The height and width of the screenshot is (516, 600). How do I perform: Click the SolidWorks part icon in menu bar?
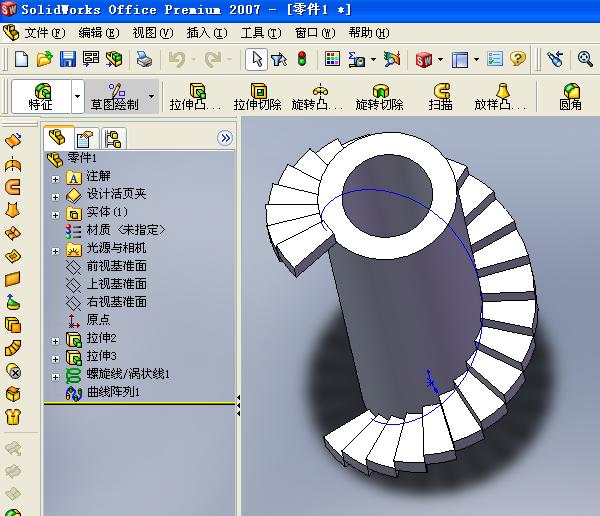[x=11, y=33]
